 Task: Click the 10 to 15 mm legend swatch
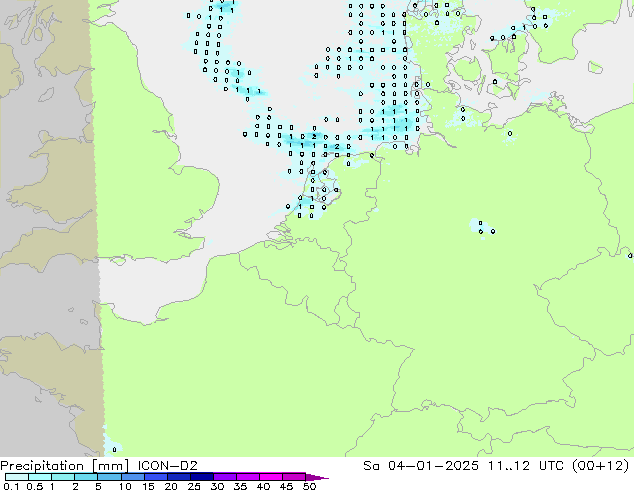point(132,477)
